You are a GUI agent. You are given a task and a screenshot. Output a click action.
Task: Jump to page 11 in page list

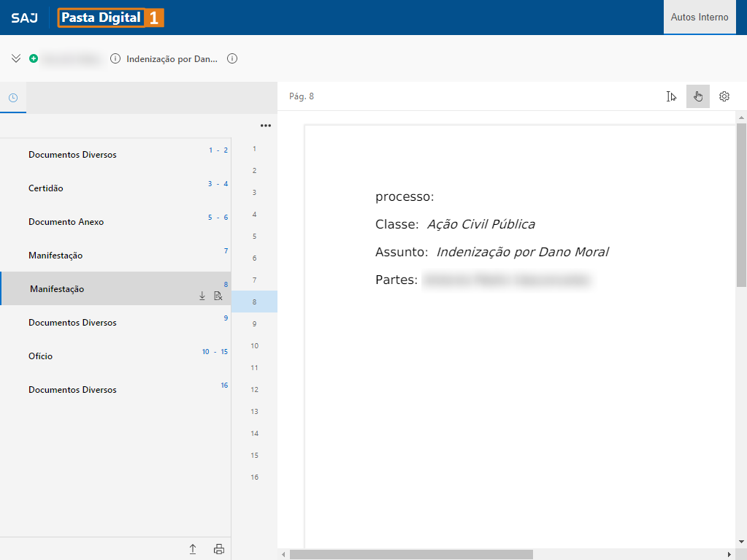pos(254,368)
